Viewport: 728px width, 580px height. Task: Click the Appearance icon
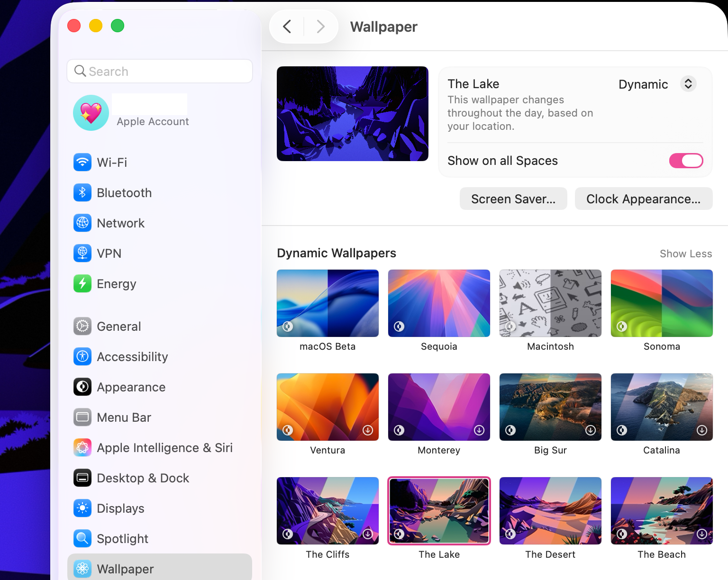(x=82, y=387)
